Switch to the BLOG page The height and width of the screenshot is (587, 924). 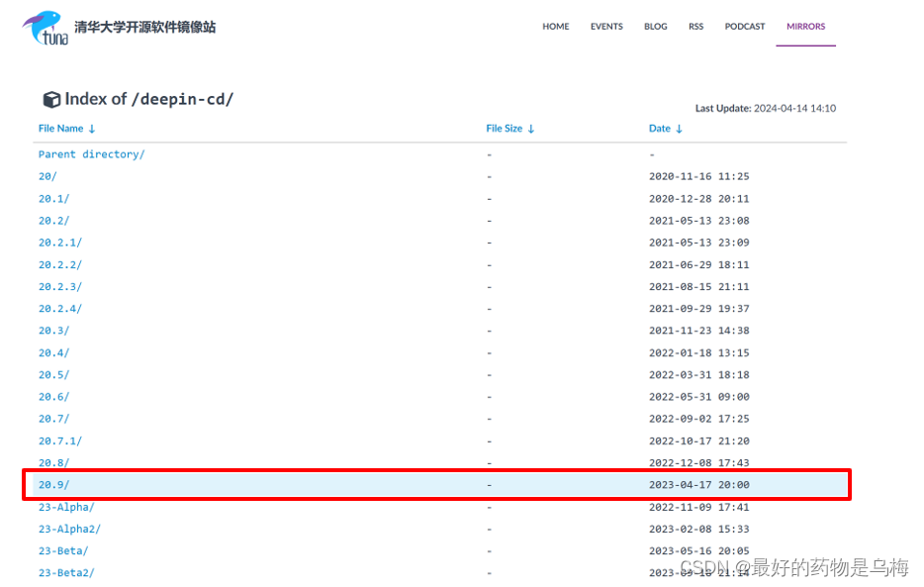[x=655, y=27]
